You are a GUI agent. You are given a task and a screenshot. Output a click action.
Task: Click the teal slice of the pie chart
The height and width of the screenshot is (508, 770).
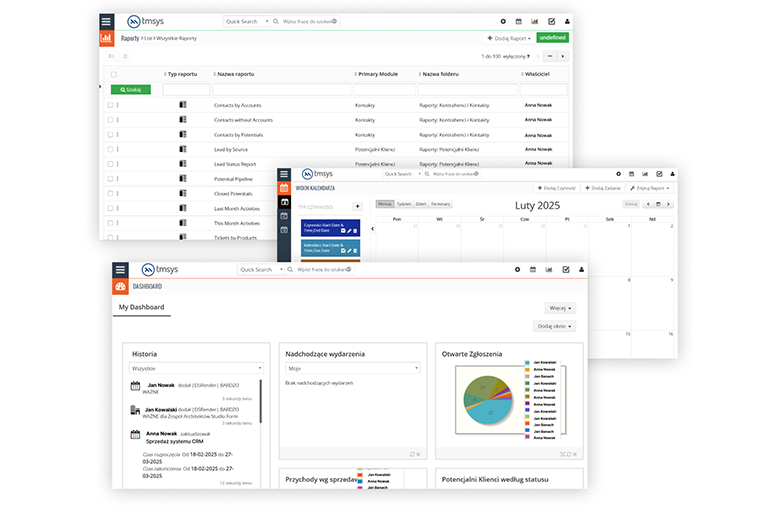489,411
